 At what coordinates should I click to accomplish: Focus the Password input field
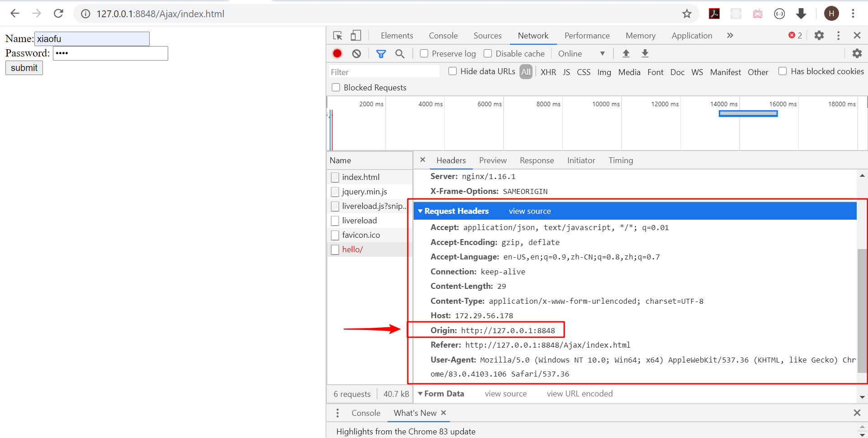[x=110, y=53]
